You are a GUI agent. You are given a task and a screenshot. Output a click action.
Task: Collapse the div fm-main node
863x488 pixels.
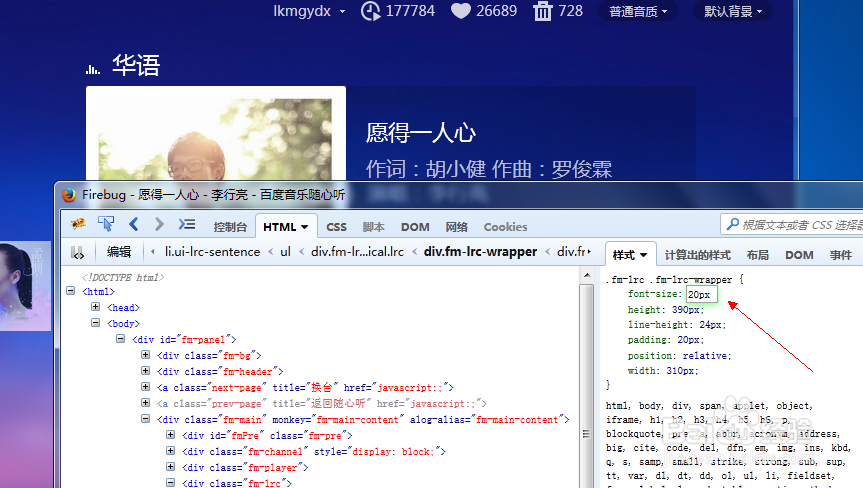pos(145,418)
